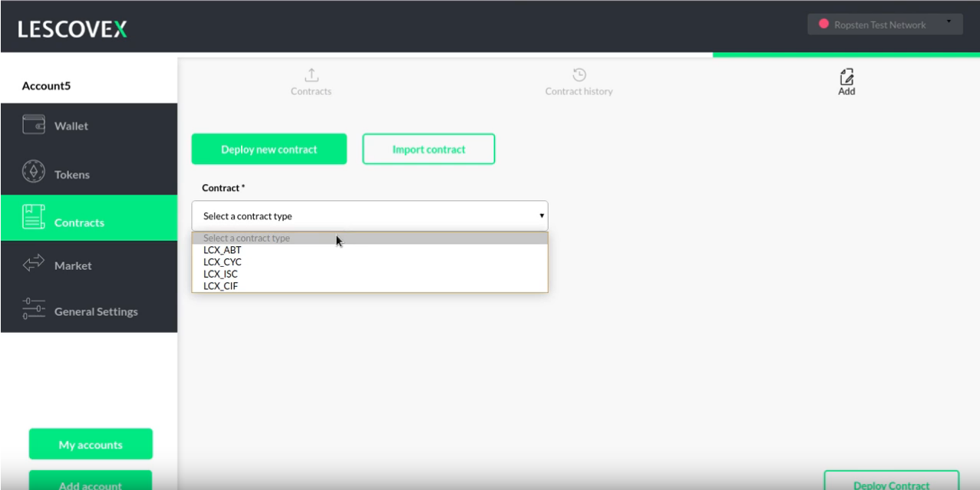Select the placeholder 'Select a contract type' option

click(370, 238)
